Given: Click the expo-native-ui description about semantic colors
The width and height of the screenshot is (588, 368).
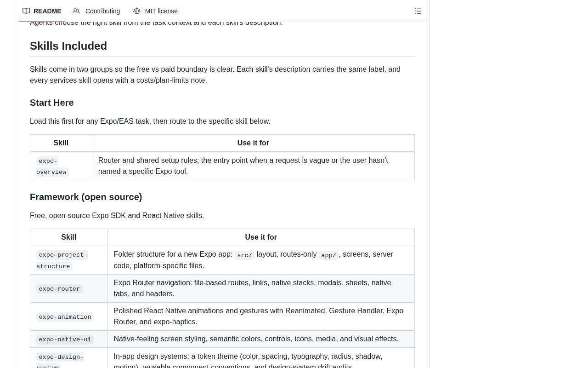Looking at the screenshot, I should (256, 339).
